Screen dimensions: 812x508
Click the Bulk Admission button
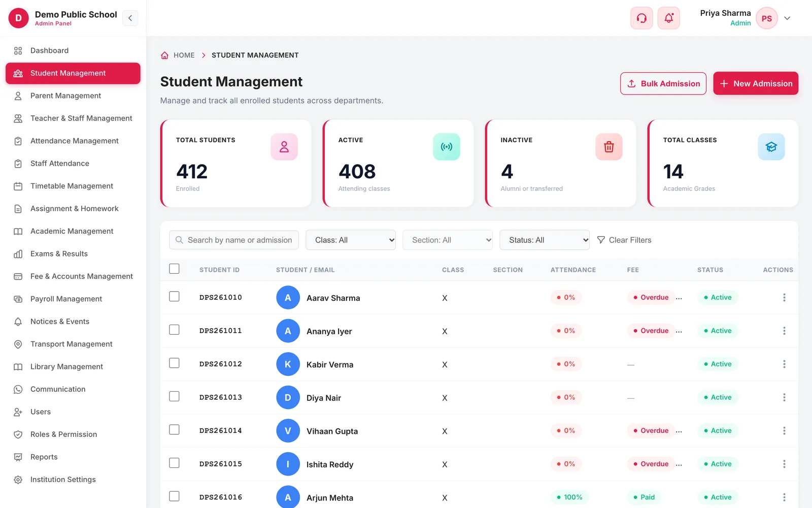click(663, 83)
